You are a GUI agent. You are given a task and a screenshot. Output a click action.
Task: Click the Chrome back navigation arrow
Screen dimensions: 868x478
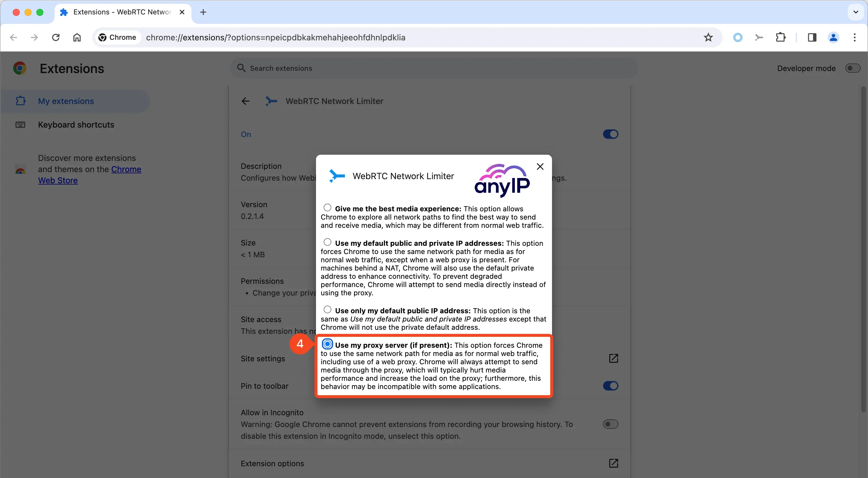click(x=14, y=37)
